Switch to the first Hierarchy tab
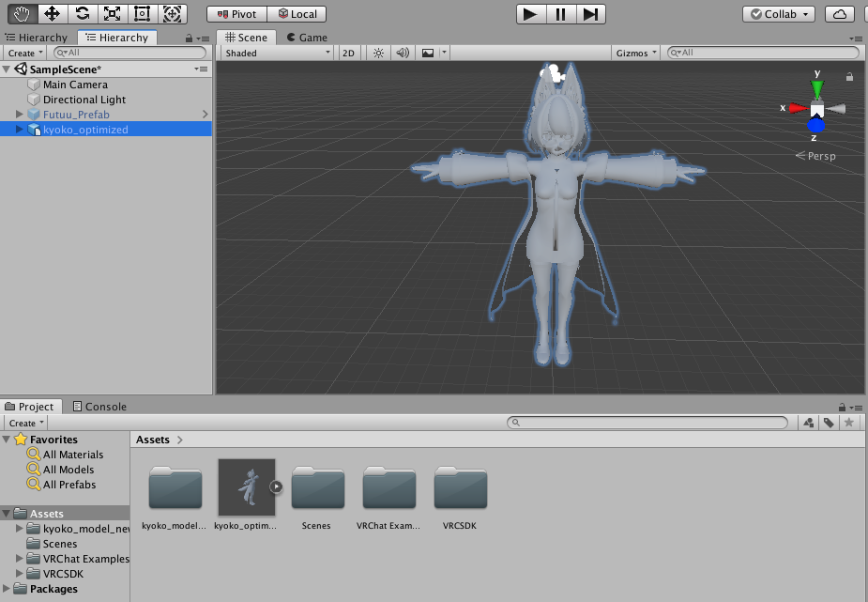The width and height of the screenshot is (868, 602). pyautogui.click(x=37, y=38)
